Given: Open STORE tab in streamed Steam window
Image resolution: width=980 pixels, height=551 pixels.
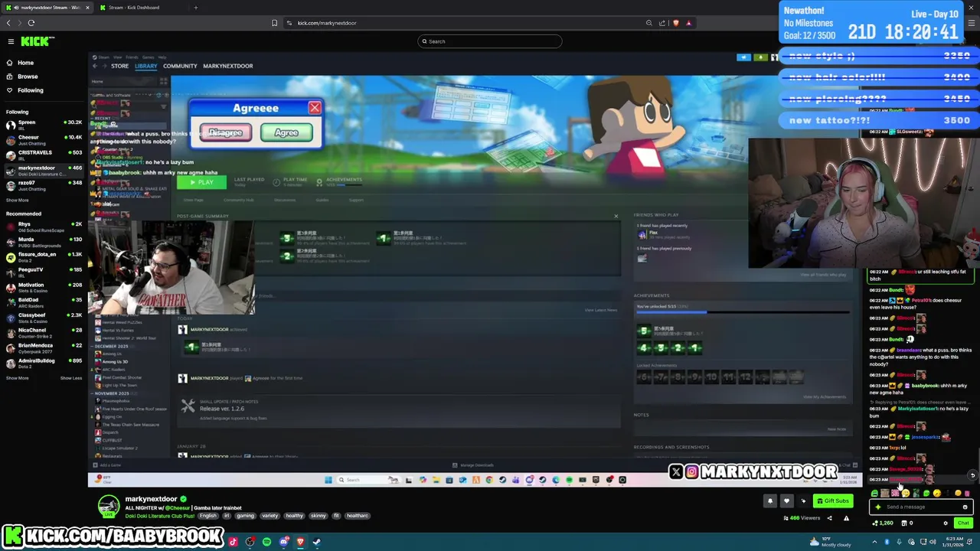Looking at the screenshot, I should point(119,66).
